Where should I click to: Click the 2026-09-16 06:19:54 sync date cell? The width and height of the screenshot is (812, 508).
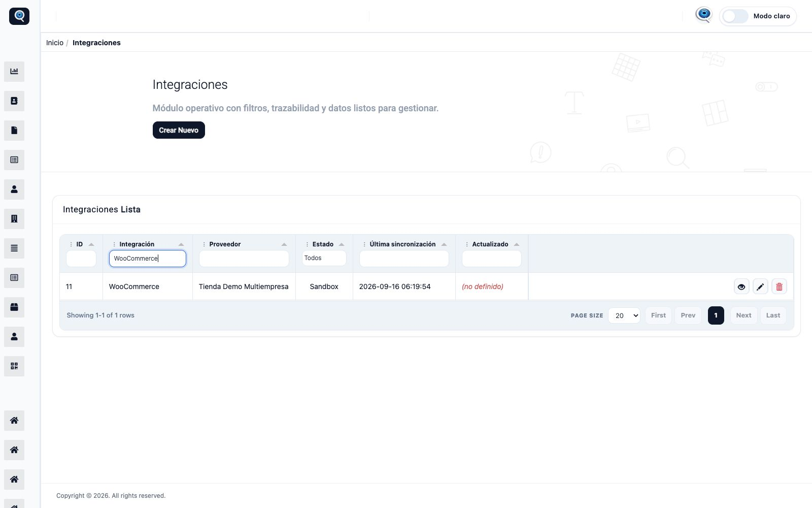(x=404, y=287)
